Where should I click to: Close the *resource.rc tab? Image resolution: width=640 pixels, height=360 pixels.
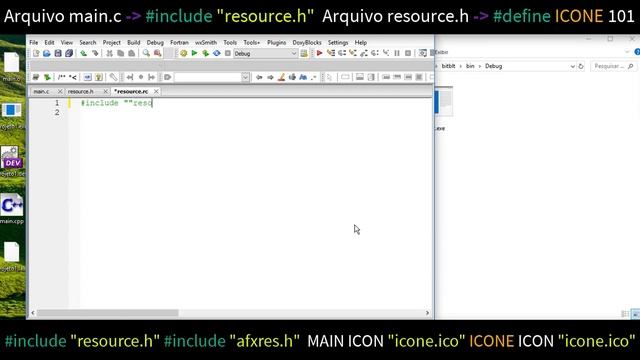point(156,91)
